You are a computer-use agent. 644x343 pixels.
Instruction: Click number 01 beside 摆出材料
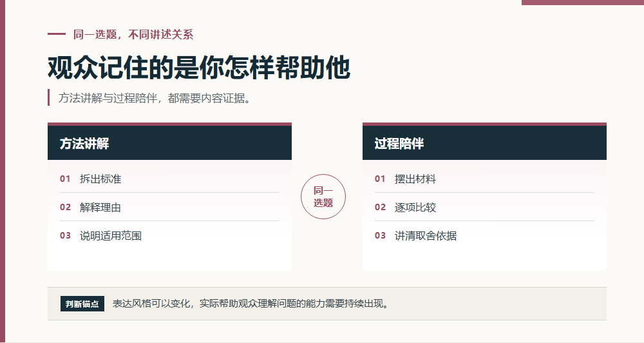381,179
